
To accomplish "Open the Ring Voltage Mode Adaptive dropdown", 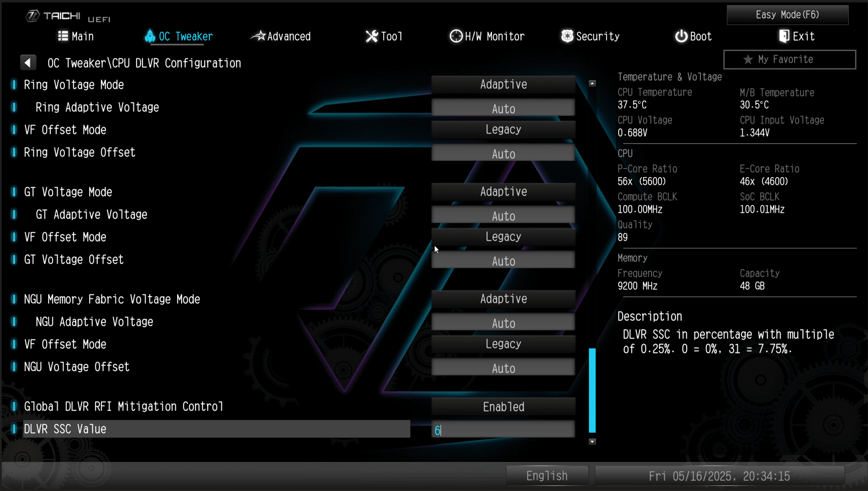I will pyautogui.click(x=503, y=84).
